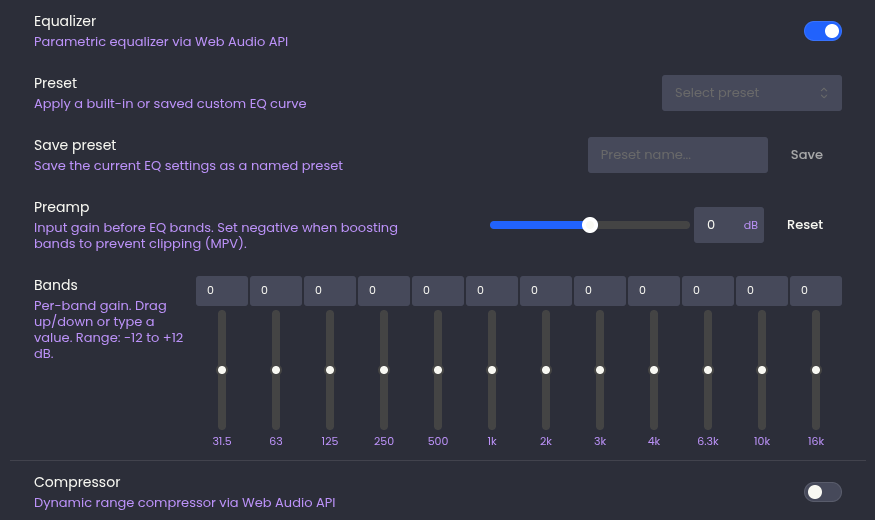
Task: Click the 250 Hz band slider handle
Action: (384, 370)
